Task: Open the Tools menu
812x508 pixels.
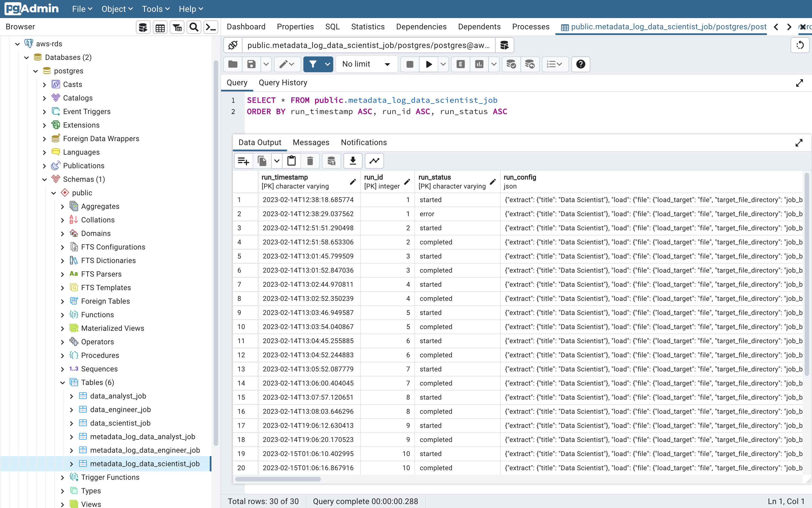Action: click(x=156, y=9)
